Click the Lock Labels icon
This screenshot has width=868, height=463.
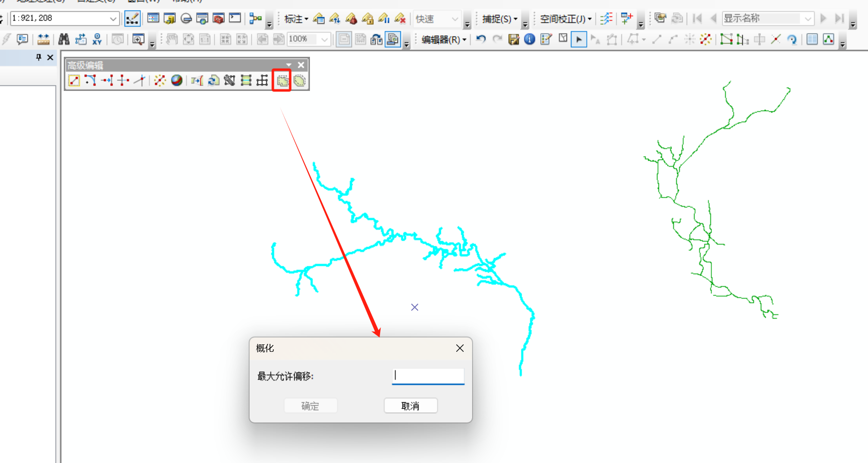tap(367, 19)
